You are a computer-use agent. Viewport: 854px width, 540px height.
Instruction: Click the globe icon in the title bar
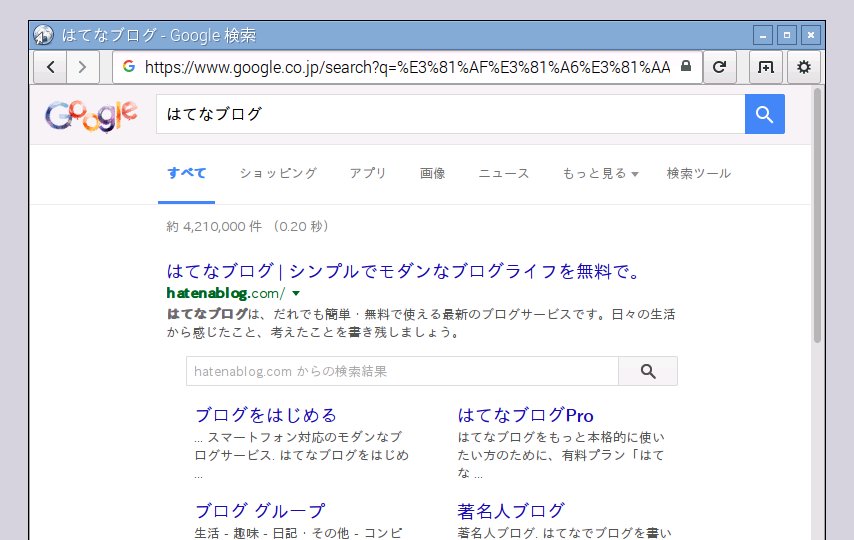coord(44,35)
